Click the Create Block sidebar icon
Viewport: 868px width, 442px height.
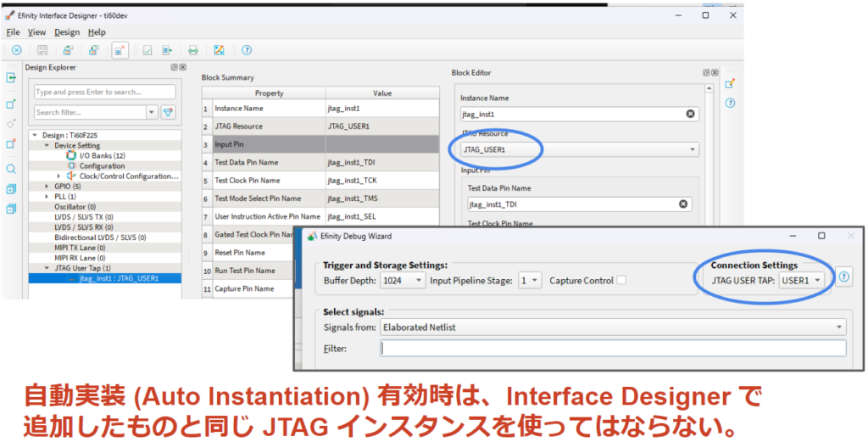tap(11, 104)
